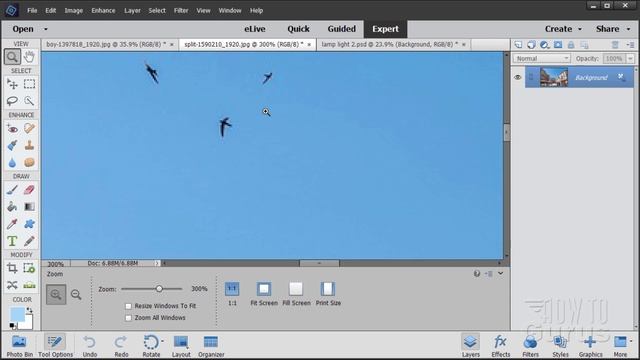Open the Rotate options arrow
This screenshot has width=640, height=360.
coord(162,341)
